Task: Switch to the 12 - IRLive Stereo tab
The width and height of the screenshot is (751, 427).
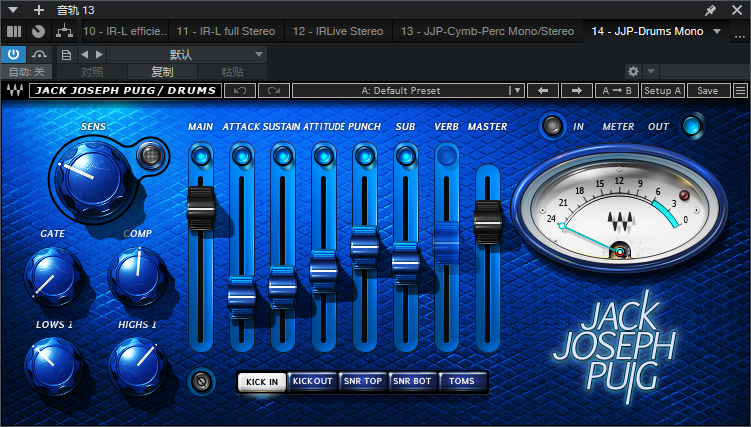Action: pos(338,31)
